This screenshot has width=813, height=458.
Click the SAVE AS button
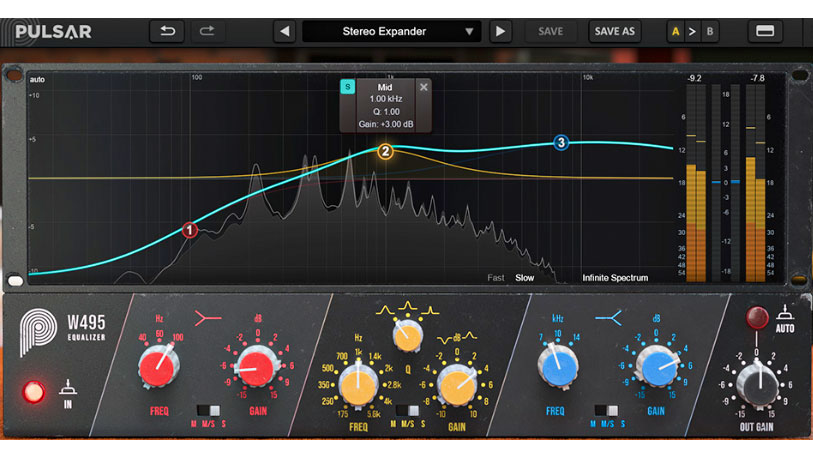pos(614,32)
